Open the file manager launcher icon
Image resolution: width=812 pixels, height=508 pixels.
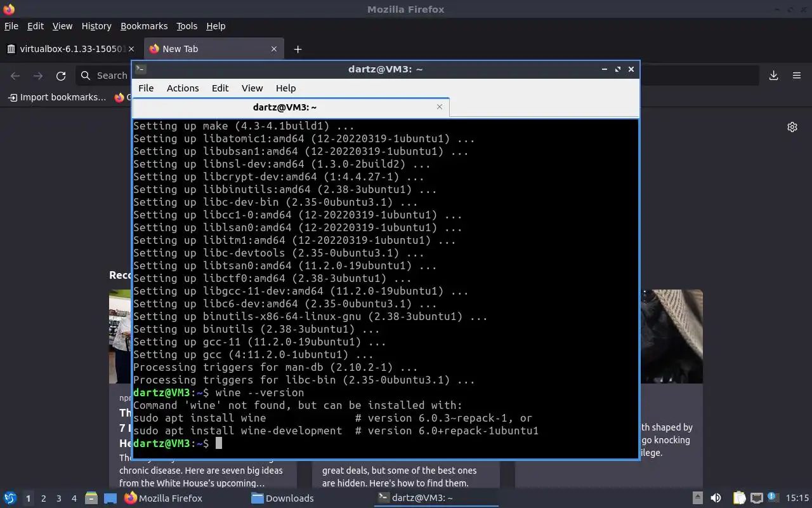click(x=91, y=498)
